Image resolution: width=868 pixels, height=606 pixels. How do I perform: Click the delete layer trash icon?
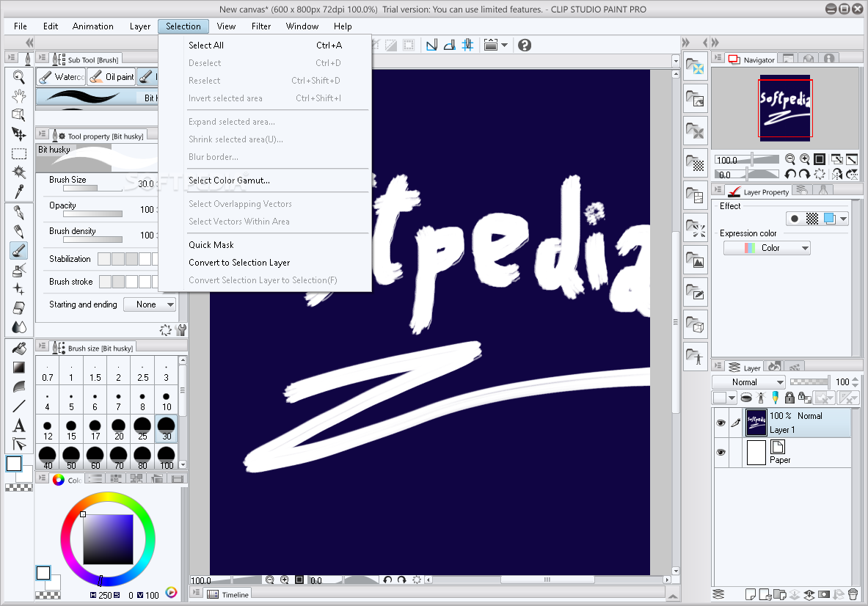coord(853,595)
